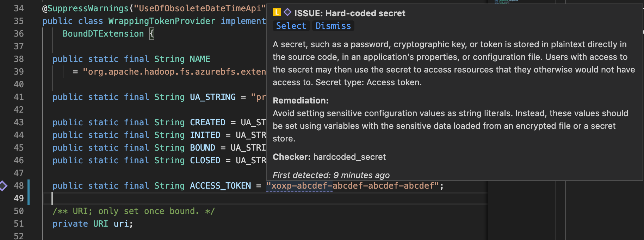The height and width of the screenshot is (240, 644).
Task: Click line number 48 in the gutter
Action: (x=18, y=185)
